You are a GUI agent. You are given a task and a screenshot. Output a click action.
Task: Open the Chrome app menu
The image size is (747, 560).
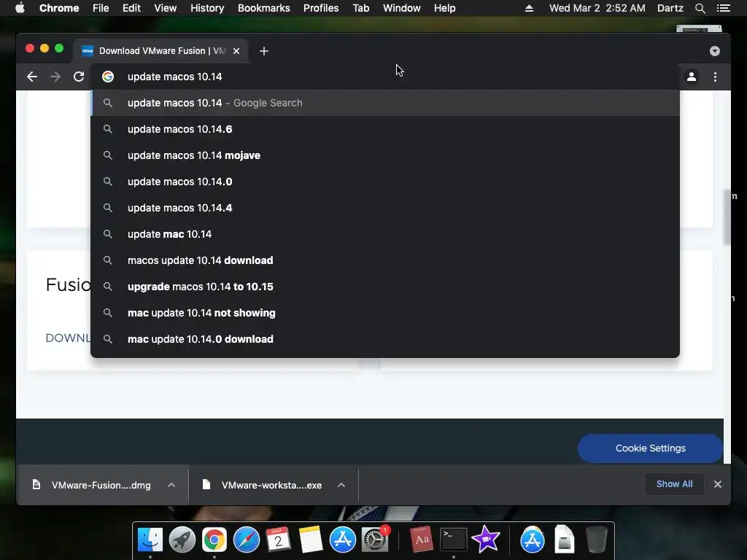point(59,8)
